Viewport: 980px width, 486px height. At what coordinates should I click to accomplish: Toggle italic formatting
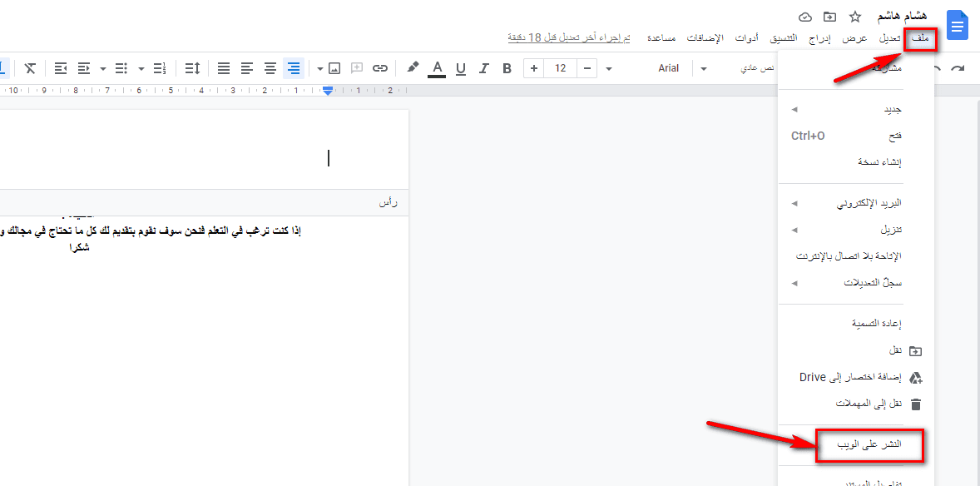[483, 68]
